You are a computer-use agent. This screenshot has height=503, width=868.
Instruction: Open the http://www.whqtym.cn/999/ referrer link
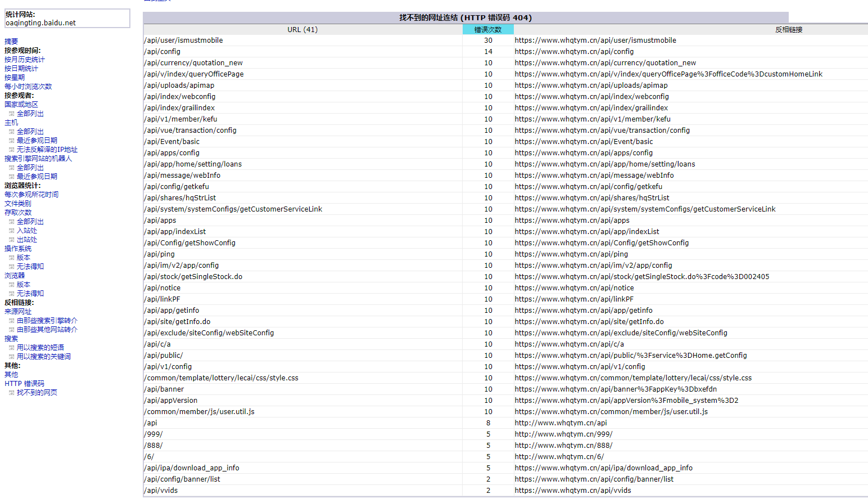pos(563,434)
